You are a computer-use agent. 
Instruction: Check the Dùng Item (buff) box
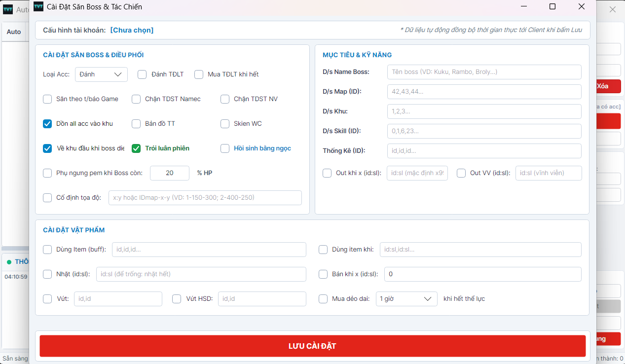(x=47, y=250)
